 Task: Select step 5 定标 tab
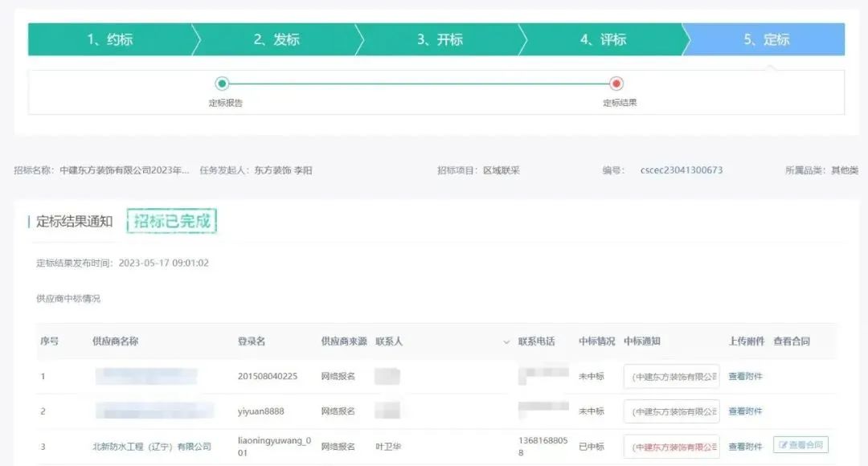(x=766, y=39)
